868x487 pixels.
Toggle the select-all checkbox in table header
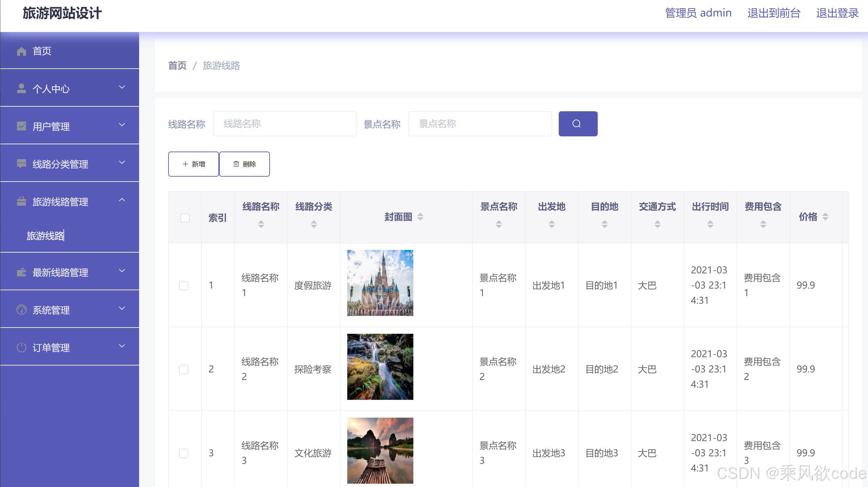185,218
